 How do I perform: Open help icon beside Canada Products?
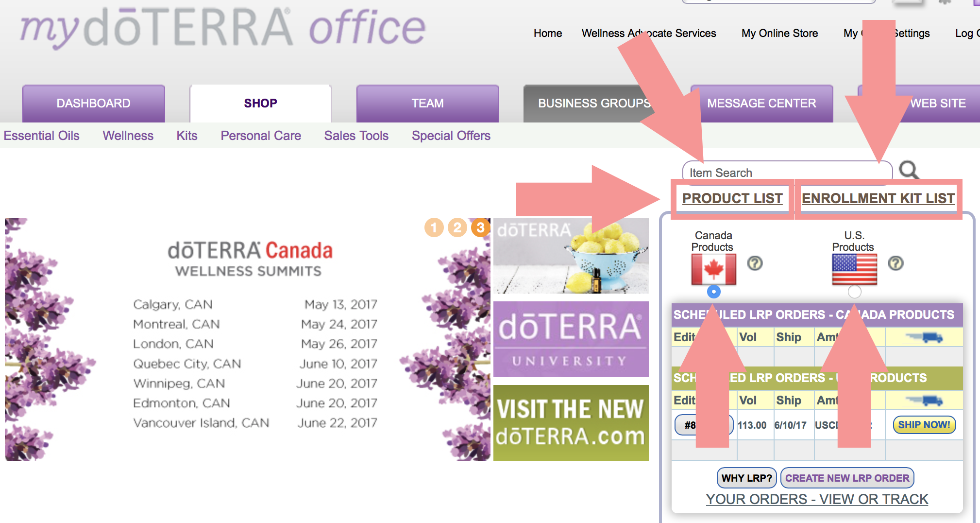755,263
